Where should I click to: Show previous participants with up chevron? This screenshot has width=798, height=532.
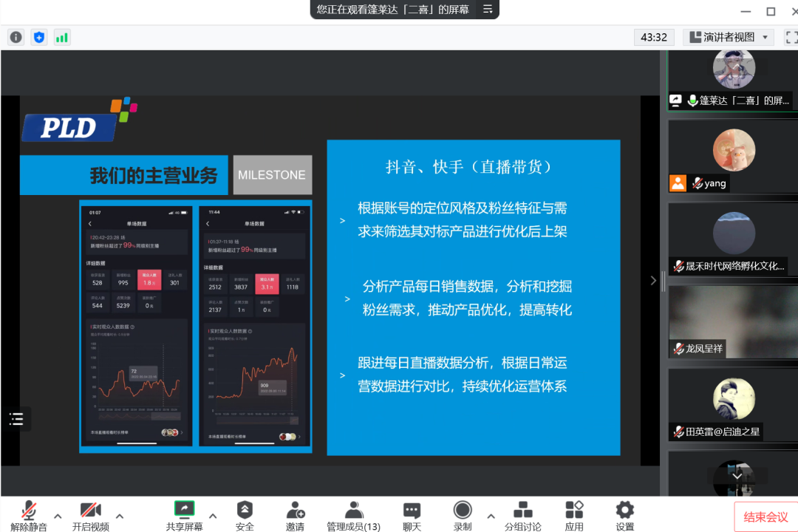click(x=737, y=65)
